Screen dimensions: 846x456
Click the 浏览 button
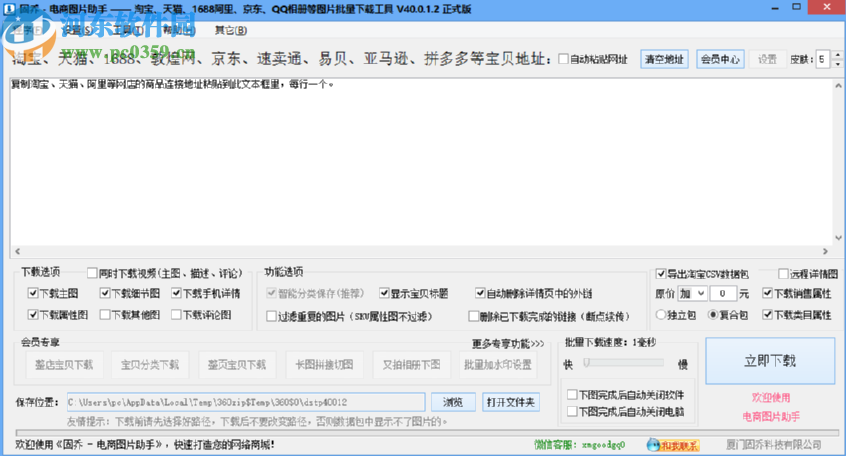453,402
